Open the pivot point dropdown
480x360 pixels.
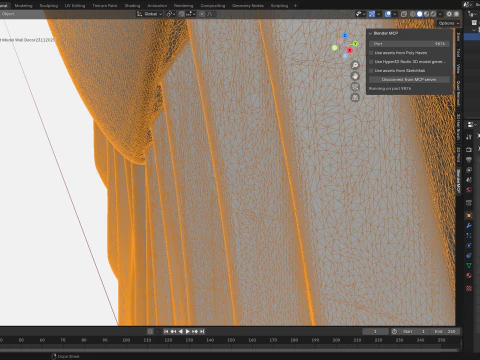[x=171, y=14]
